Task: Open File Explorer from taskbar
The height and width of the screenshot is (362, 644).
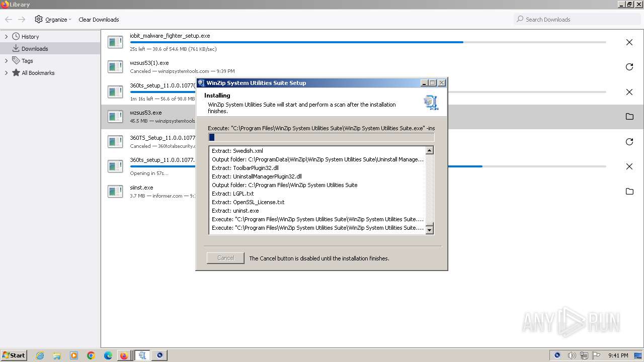Action: click(x=57, y=355)
